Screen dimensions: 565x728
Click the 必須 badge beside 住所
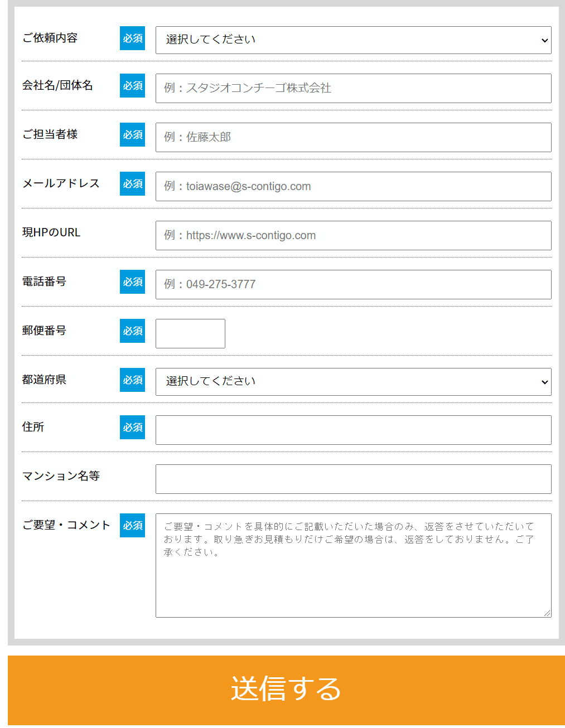pos(132,428)
